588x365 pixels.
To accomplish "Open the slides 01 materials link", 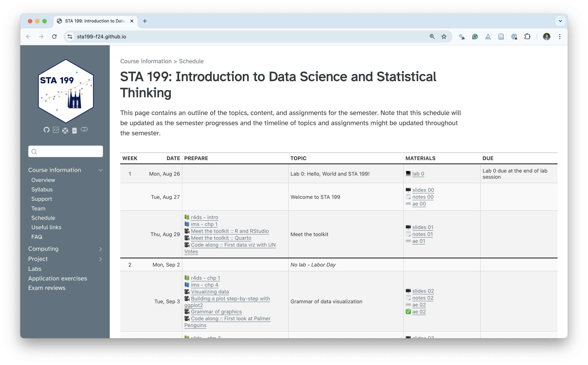I will pos(423,227).
